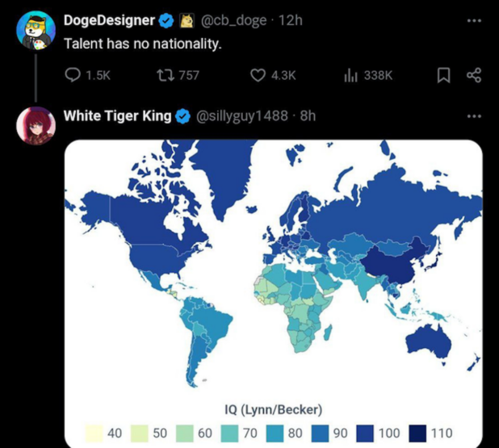Open more options on White Tiger King's reply
The image size is (499, 448).
pos(474,115)
